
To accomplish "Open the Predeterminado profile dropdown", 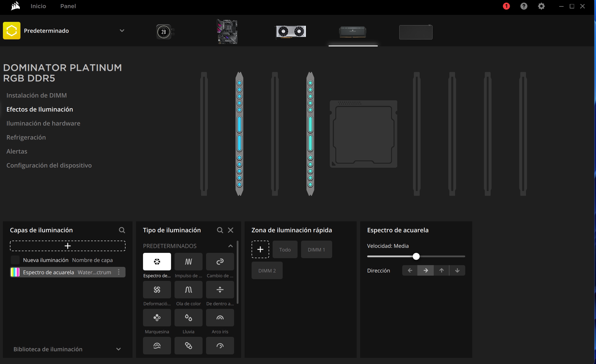I will coord(122,31).
